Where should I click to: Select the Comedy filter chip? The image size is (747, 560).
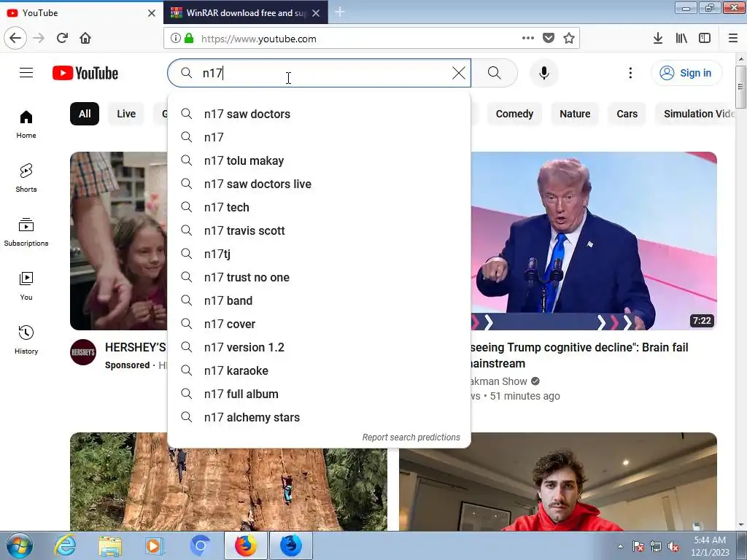click(x=514, y=114)
